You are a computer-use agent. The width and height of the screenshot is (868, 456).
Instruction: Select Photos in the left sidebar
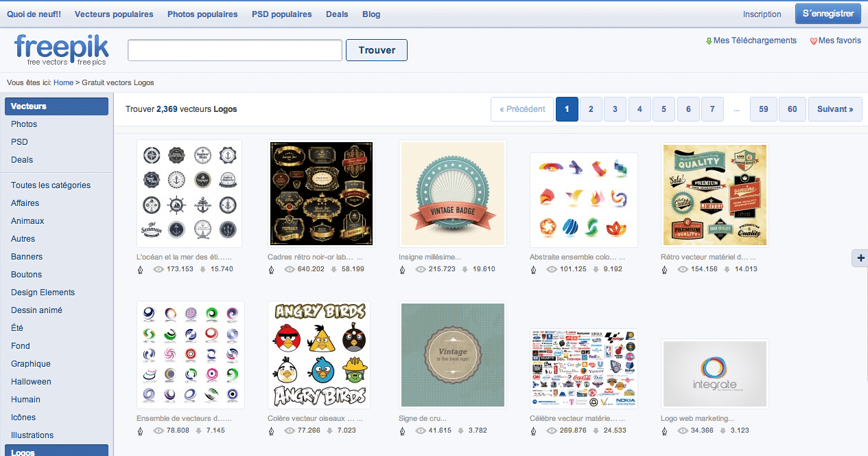[x=24, y=124]
